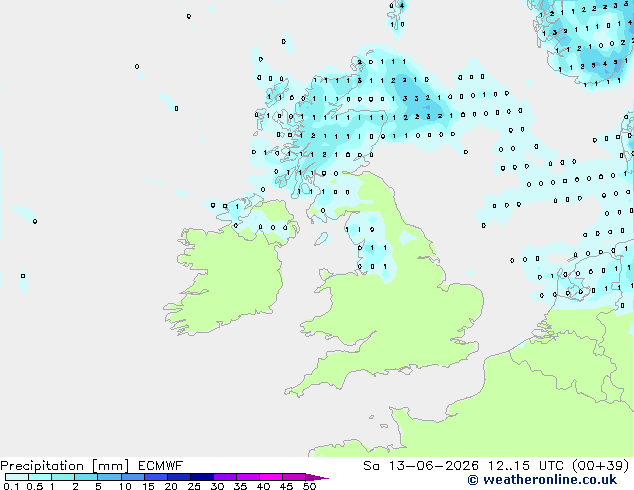
Task: Click the legend label "0.1"
Action: [11, 486]
